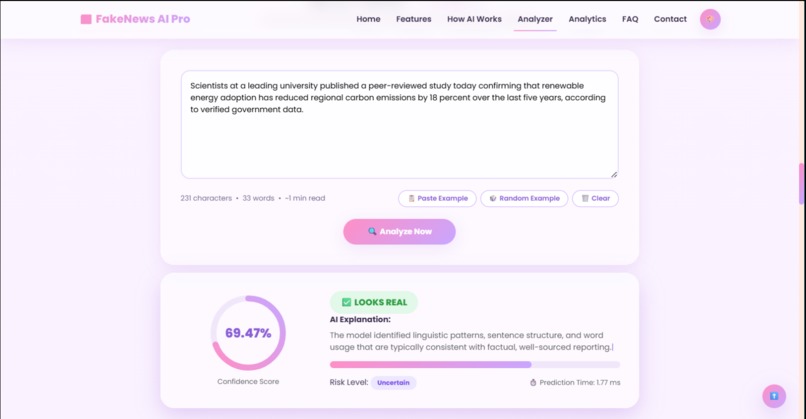Open the Home menu item
Viewport: 806px width, 419px height.
tap(369, 19)
